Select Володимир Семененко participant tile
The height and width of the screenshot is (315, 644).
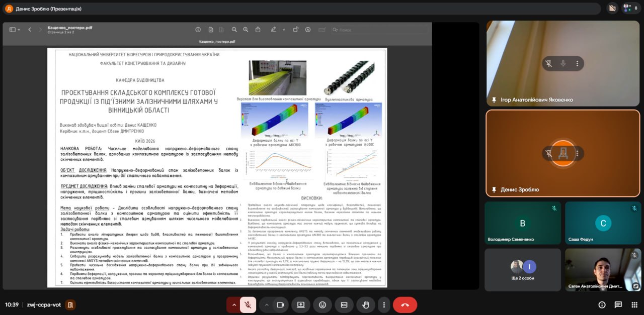click(523, 223)
